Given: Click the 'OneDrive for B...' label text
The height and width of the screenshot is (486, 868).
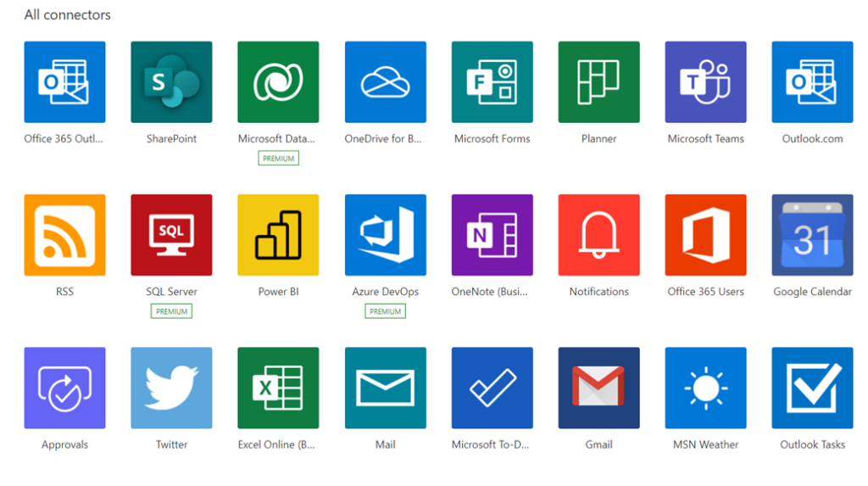Looking at the screenshot, I should coord(383,138).
